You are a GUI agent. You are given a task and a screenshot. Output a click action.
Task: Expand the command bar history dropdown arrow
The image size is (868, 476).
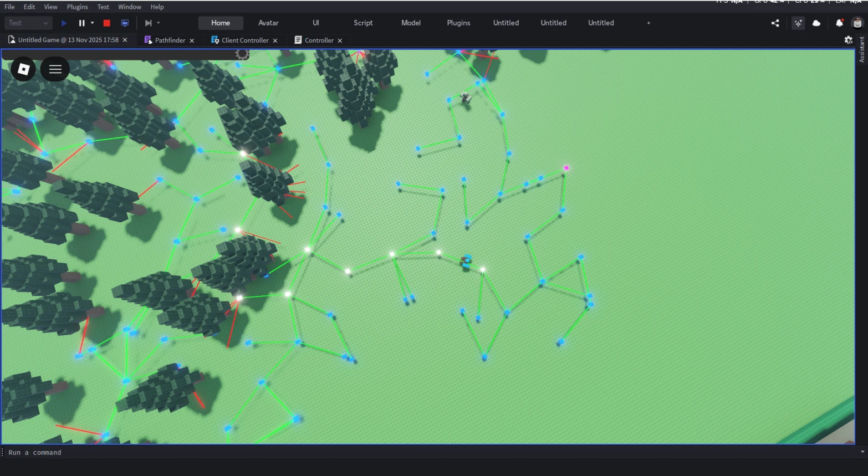pyautogui.click(x=862, y=452)
